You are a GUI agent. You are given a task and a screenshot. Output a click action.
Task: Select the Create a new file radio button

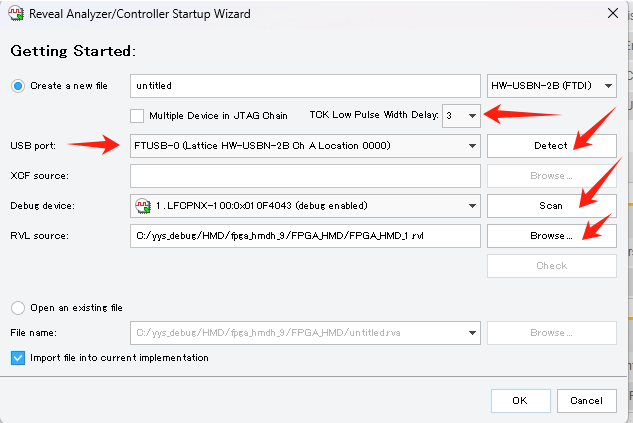18,86
